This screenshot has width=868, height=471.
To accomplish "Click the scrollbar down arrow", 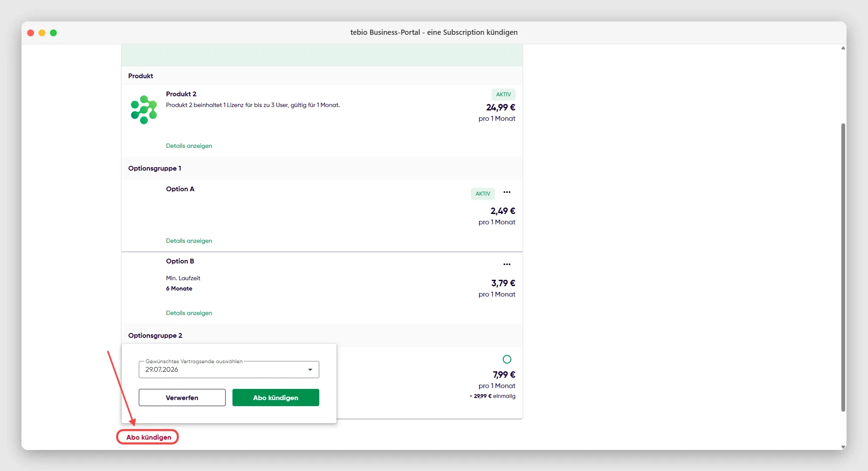I will coord(843,447).
